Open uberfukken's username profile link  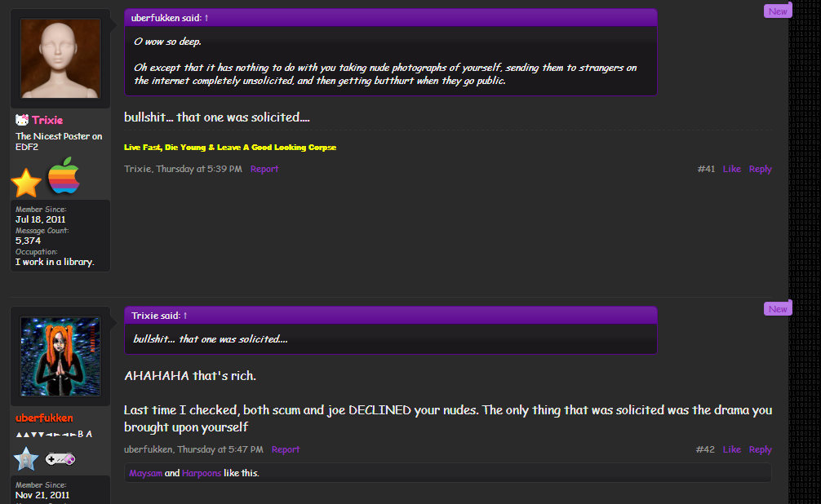tap(44, 418)
